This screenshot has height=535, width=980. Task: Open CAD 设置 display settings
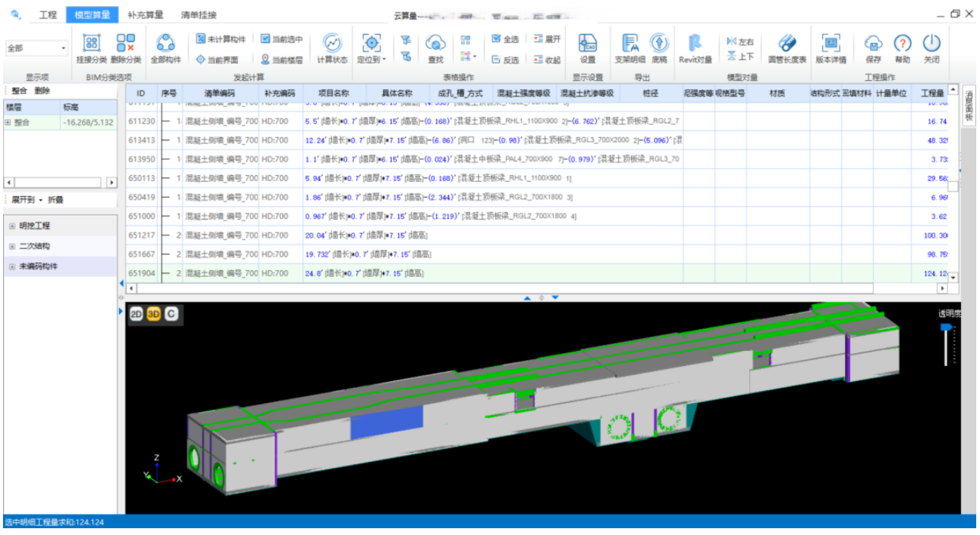587,44
